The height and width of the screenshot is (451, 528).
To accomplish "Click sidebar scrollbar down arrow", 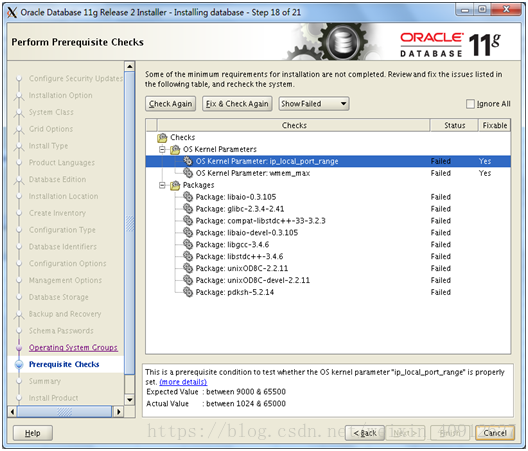I will coord(130,399).
